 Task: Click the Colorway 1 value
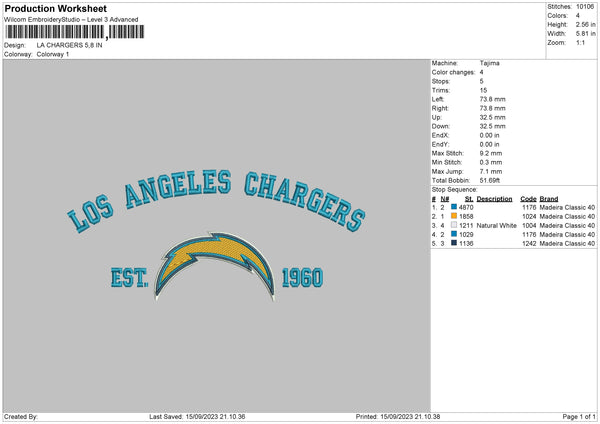coord(53,54)
